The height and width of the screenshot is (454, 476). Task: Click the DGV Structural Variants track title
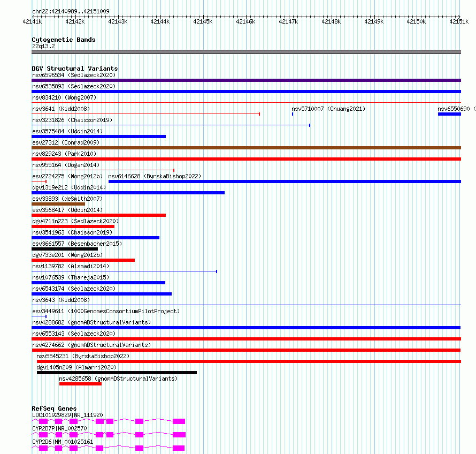coord(75,69)
